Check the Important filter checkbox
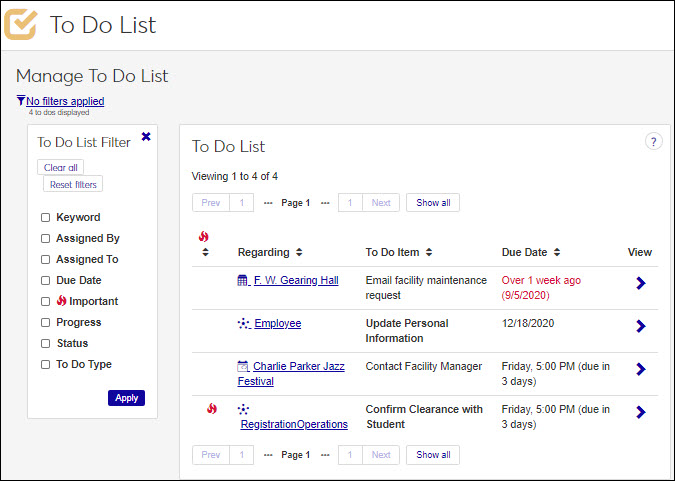 pos(45,302)
